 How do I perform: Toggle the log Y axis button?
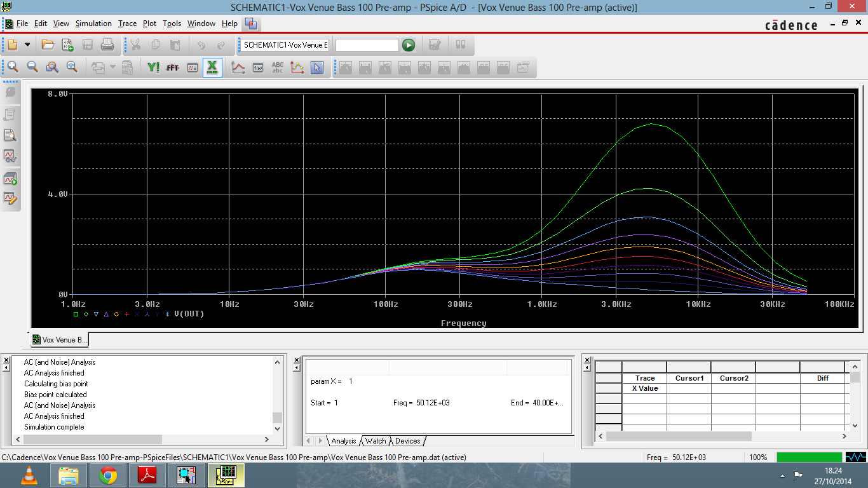coord(153,67)
